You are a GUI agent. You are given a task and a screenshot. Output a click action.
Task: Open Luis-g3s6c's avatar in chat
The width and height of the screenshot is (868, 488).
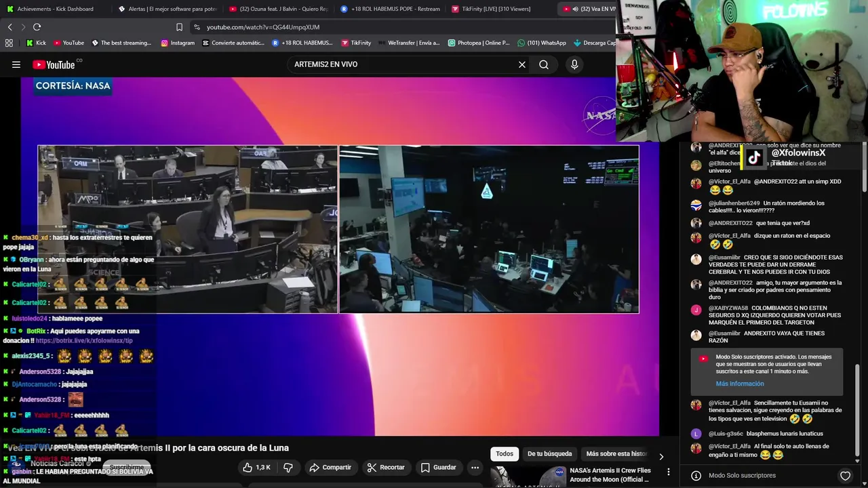pos(696,434)
